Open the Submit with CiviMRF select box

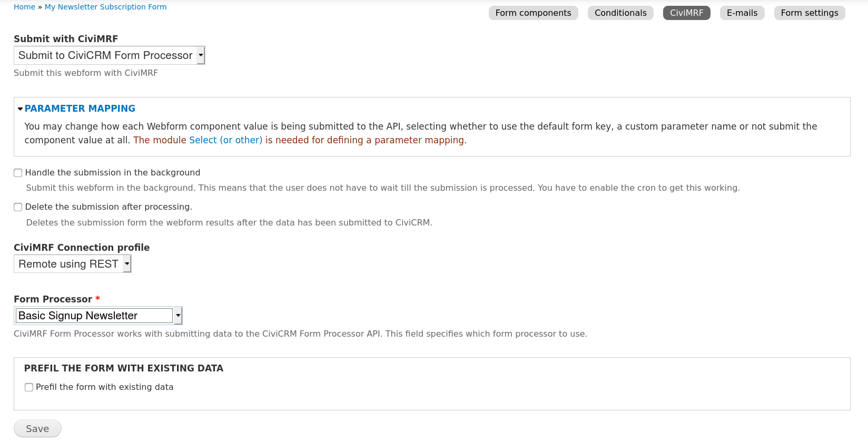click(x=105, y=55)
